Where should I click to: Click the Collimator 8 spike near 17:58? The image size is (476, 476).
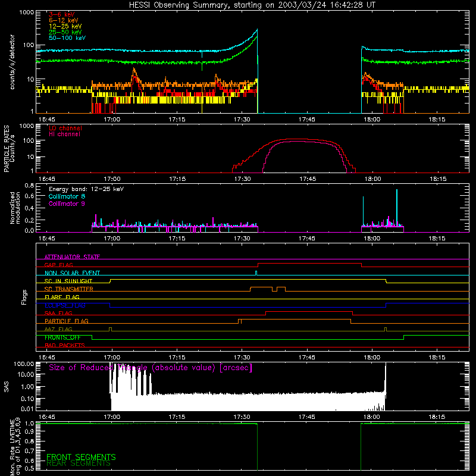pyautogui.click(x=363, y=211)
